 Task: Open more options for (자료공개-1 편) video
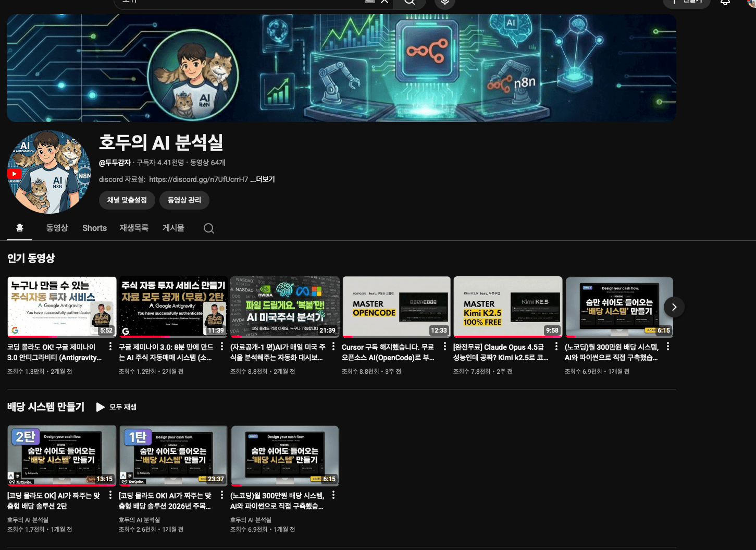[x=333, y=347]
